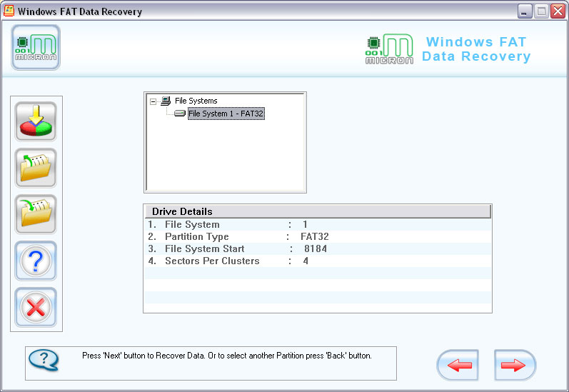Viewport: 569px width, 392px height.
Task: Click the Windows FAT Data Recovery heading
Action: [x=476, y=49]
